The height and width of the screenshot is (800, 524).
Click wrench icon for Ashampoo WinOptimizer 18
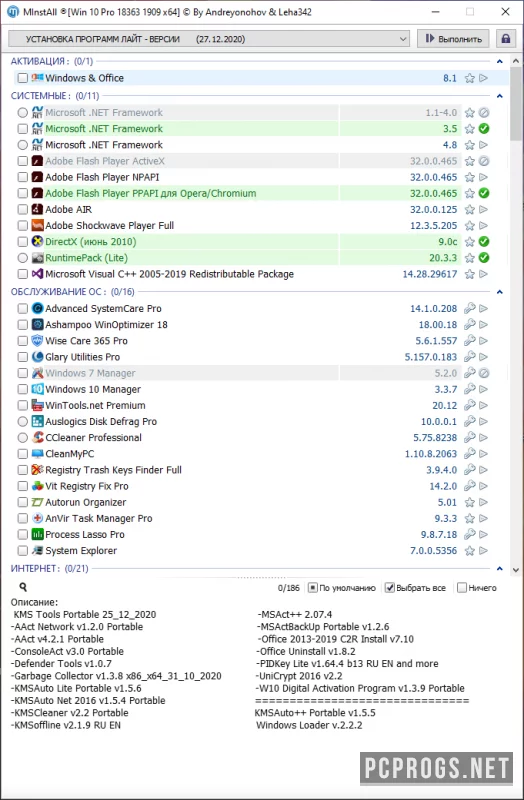[x=469, y=324]
